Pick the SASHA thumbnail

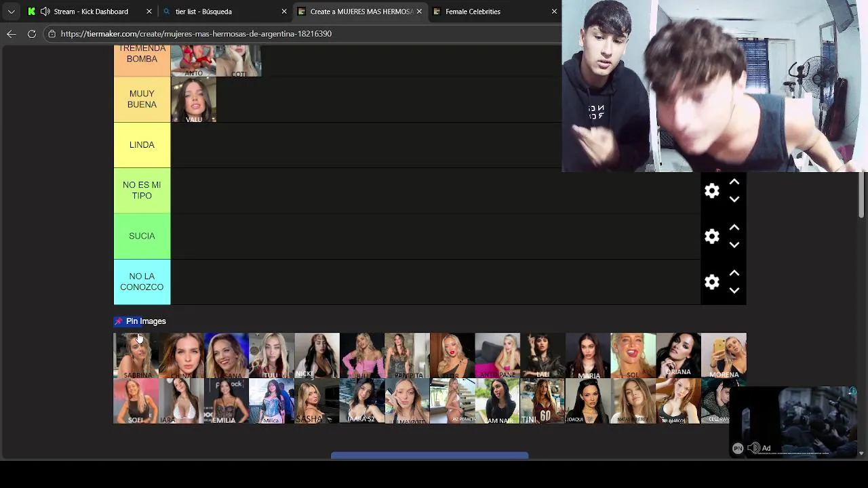(x=317, y=401)
